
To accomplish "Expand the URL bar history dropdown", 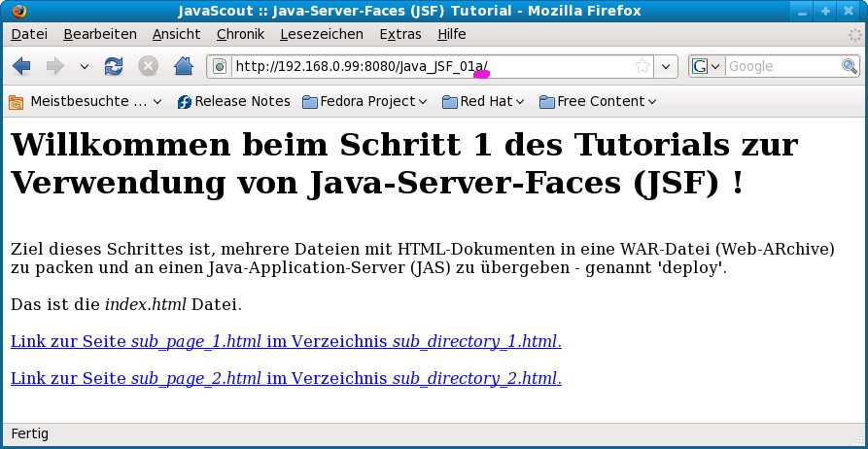I will click(x=666, y=66).
